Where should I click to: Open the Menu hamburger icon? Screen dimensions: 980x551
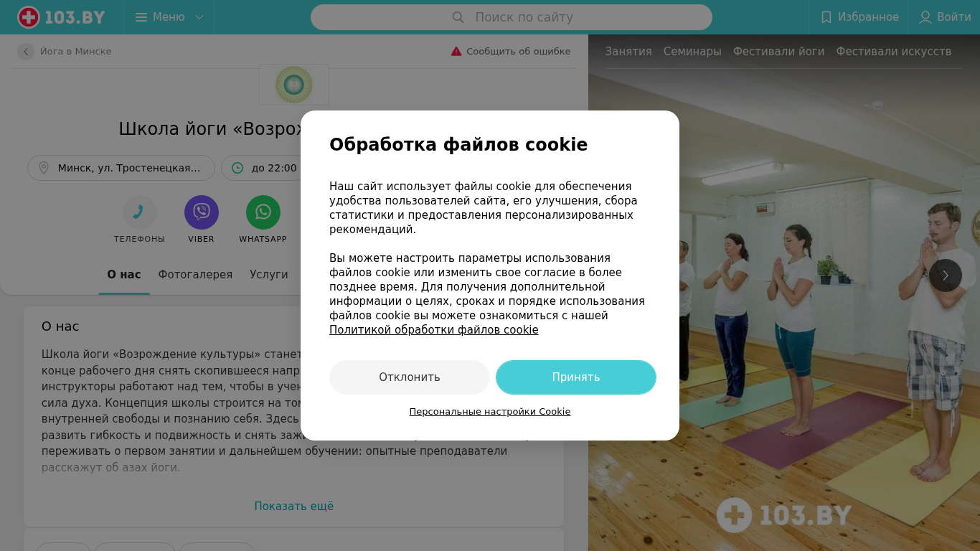[x=141, y=17]
